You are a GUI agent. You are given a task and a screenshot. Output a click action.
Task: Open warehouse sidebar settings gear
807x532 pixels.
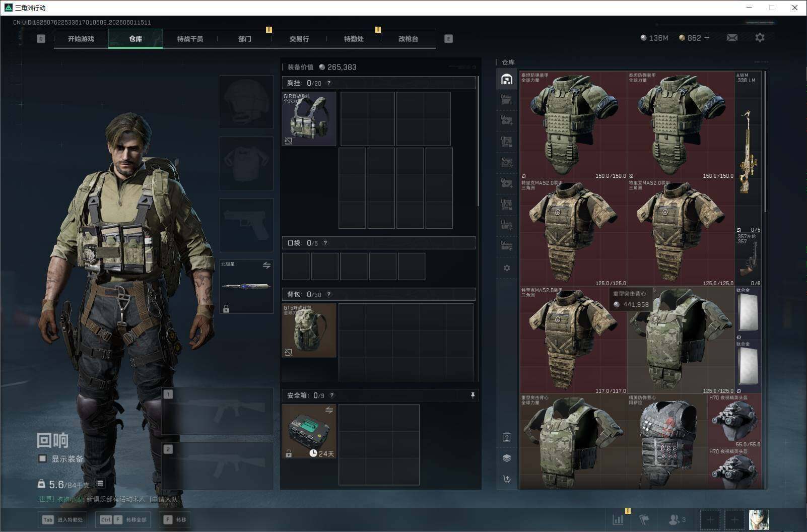click(x=507, y=268)
